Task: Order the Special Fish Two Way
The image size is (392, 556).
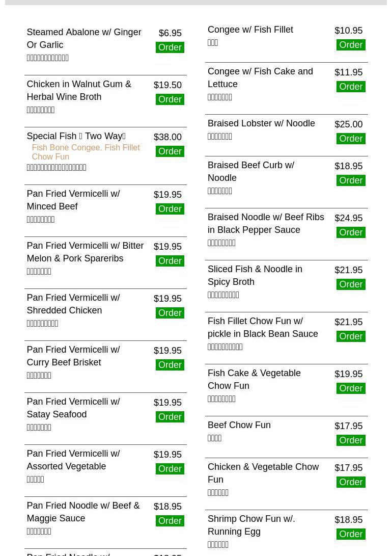Action: (170, 151)
